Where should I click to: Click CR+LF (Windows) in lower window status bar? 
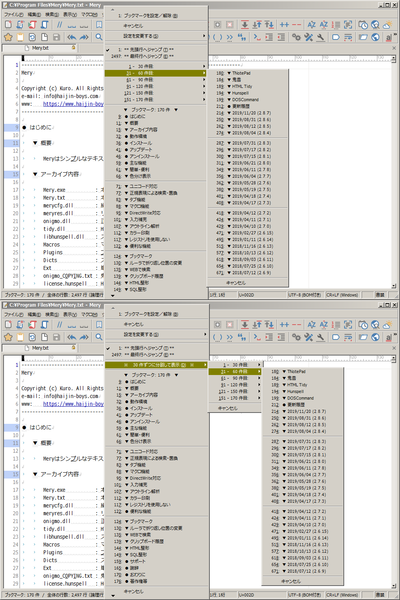coord(342,595)
